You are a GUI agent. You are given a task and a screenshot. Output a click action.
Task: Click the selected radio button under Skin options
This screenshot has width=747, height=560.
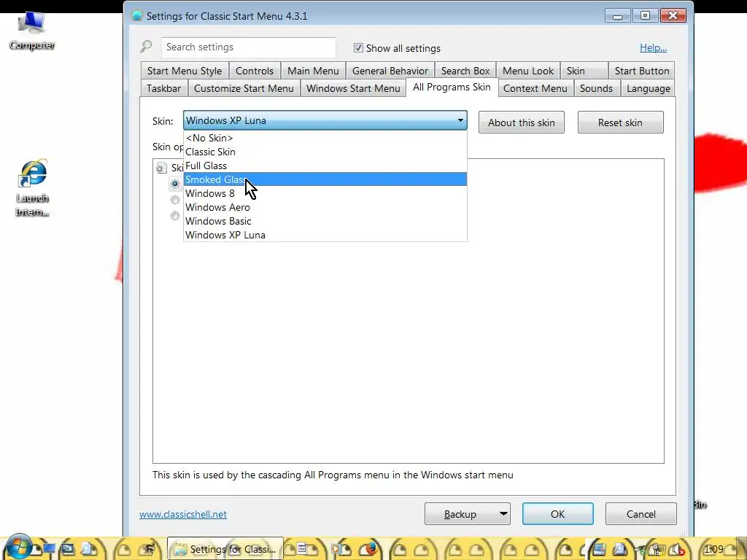[x=175, y=183]
